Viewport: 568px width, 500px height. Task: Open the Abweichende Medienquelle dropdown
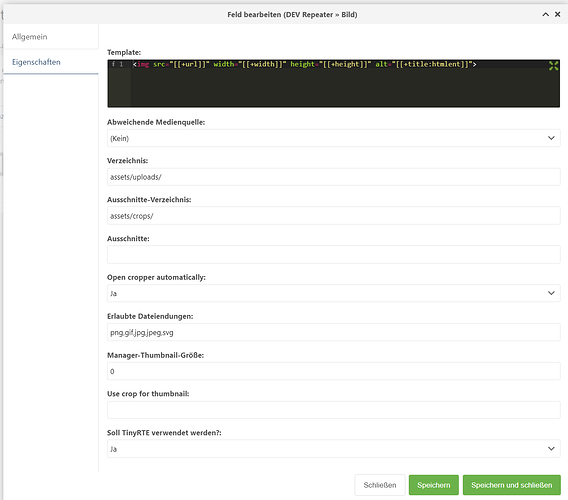334,138
